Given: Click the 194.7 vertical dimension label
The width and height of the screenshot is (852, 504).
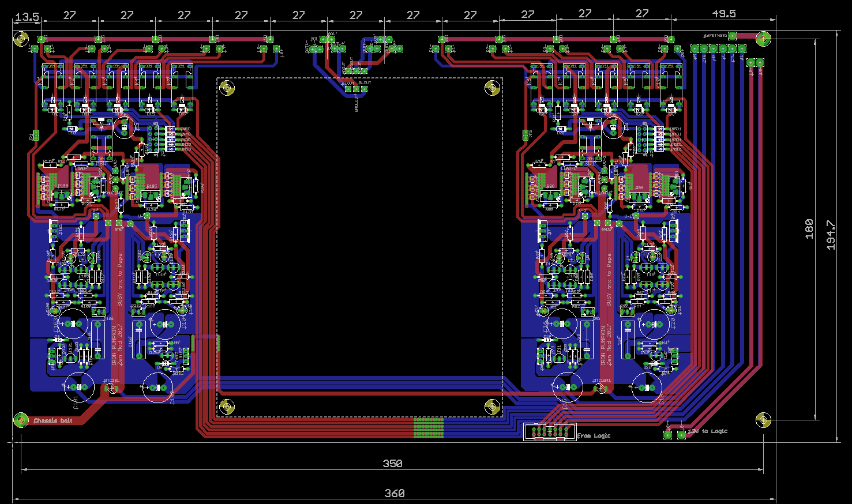Looking at the screenshot, I should click(x=831, y=235).
